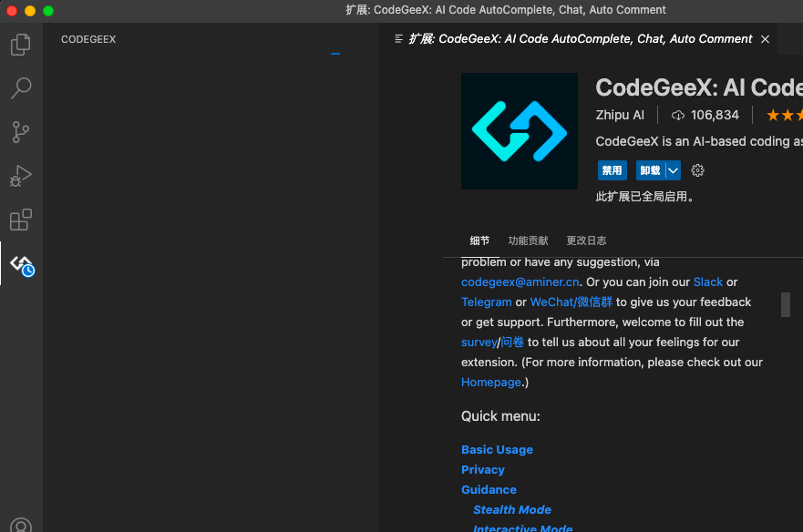Click the 禁用 button to disable extension
803x532 pixels.
tap(612, 170)
